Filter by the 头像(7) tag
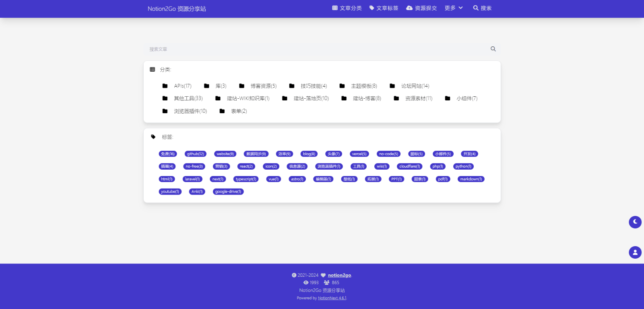 coord(334,154)
